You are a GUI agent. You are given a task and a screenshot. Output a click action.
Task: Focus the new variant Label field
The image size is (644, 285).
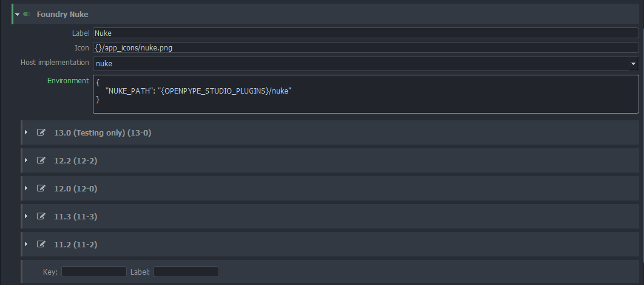(186, 272)
